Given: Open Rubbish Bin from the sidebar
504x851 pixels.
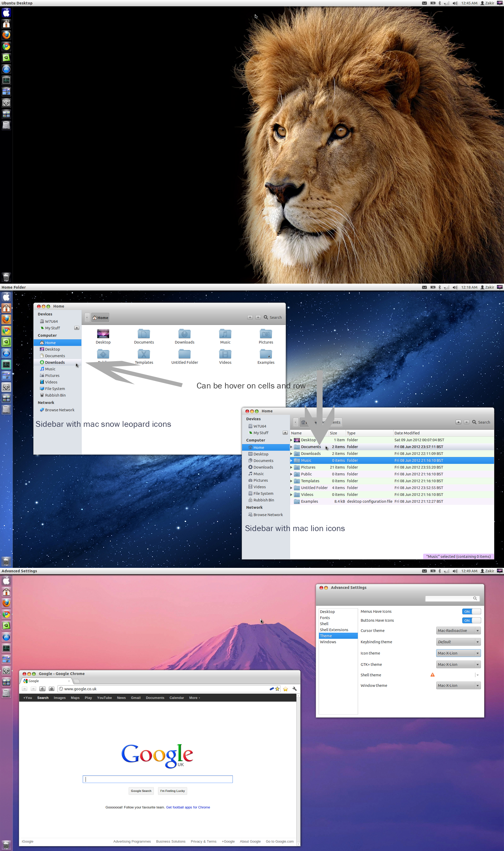Looking at the screenshot, I should point(55,395).
